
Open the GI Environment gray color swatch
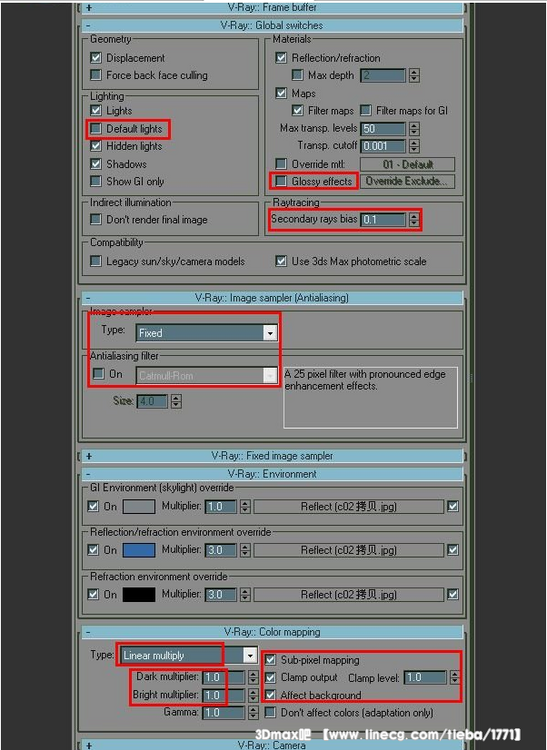tap(139, 507)
